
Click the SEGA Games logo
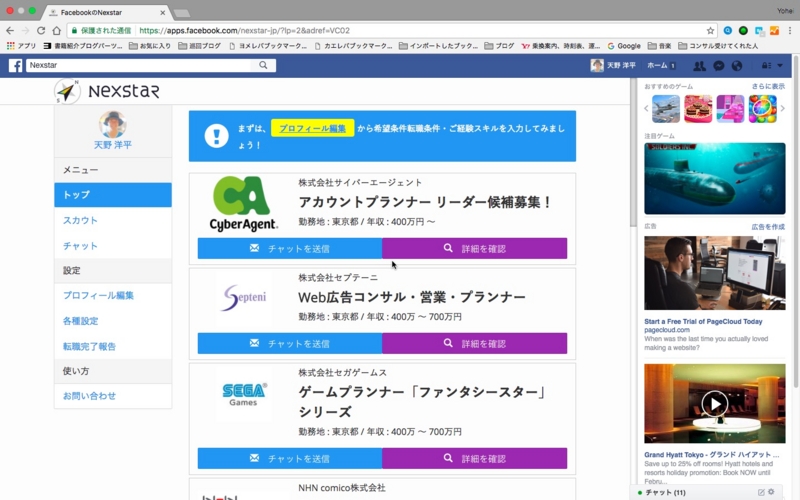[244, 394]
